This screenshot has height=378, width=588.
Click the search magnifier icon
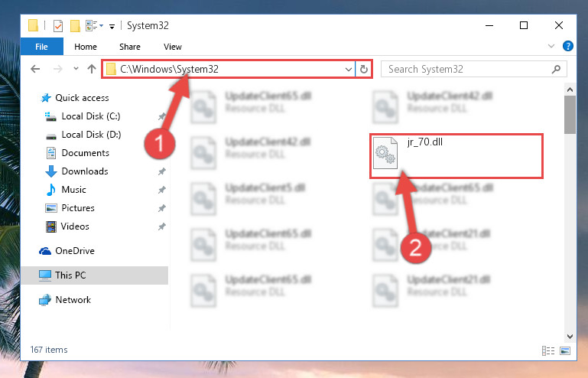[x=556, y=69]
